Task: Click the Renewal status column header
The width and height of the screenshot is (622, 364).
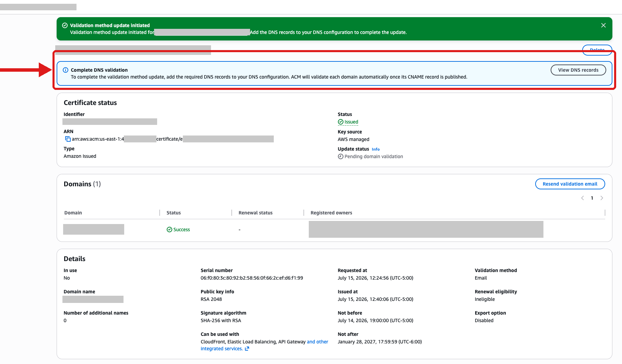Action: coord(256,213)
